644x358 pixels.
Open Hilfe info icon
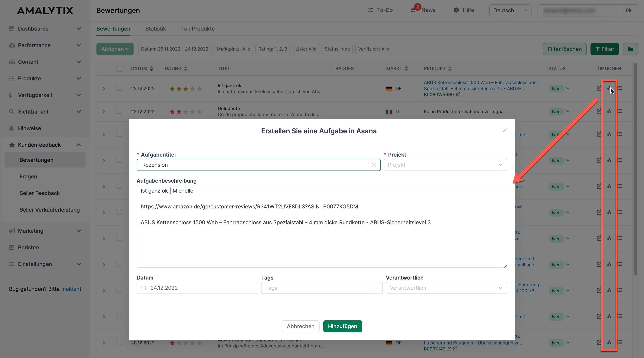point(456,10)
